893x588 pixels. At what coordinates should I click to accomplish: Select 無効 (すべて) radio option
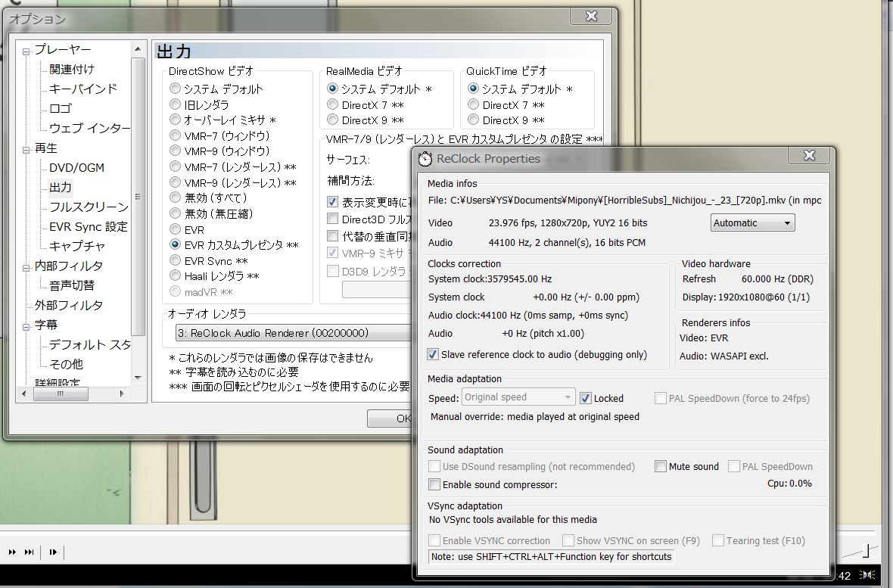175,198
